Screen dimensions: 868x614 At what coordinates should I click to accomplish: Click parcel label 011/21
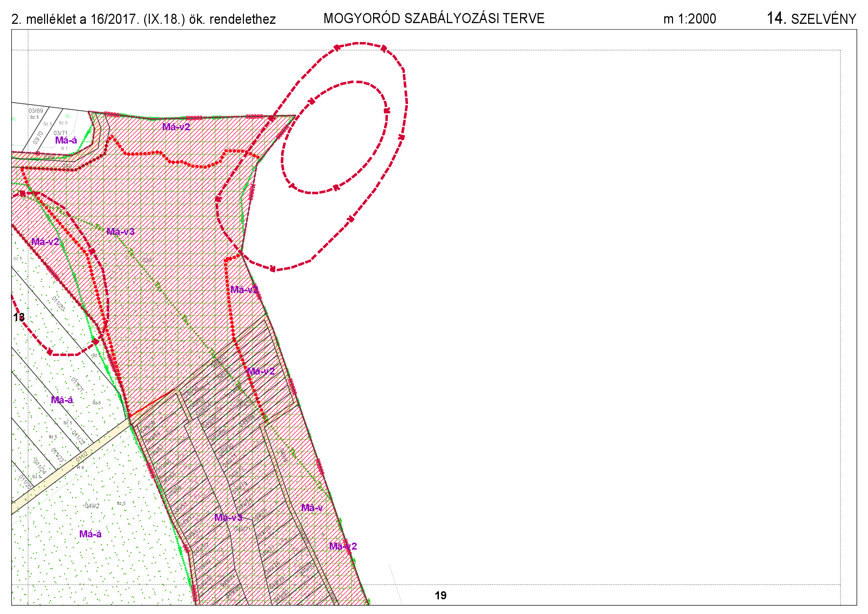point(77,384)
